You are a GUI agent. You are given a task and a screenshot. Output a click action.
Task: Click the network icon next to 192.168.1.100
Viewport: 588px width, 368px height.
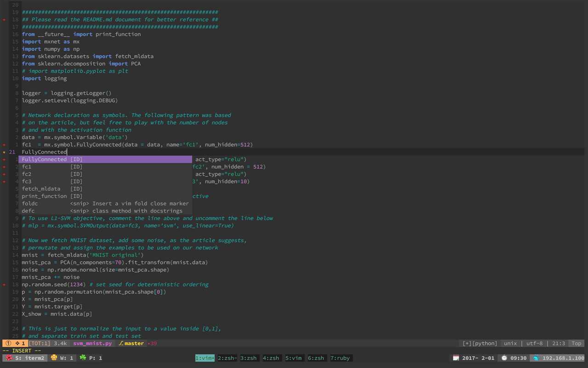click(x=536, y=358)
